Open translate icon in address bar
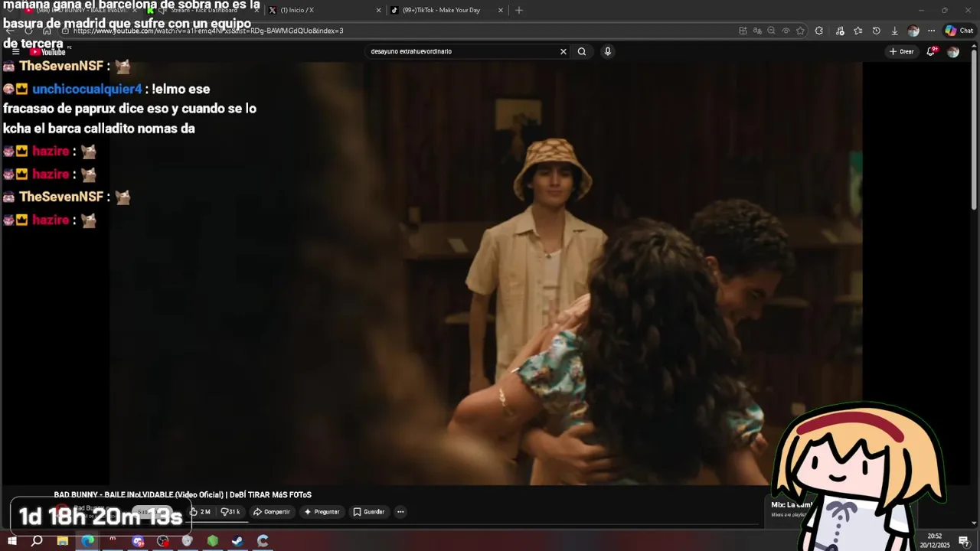Screen dimensions: 980x551 [x=757, y=31]
